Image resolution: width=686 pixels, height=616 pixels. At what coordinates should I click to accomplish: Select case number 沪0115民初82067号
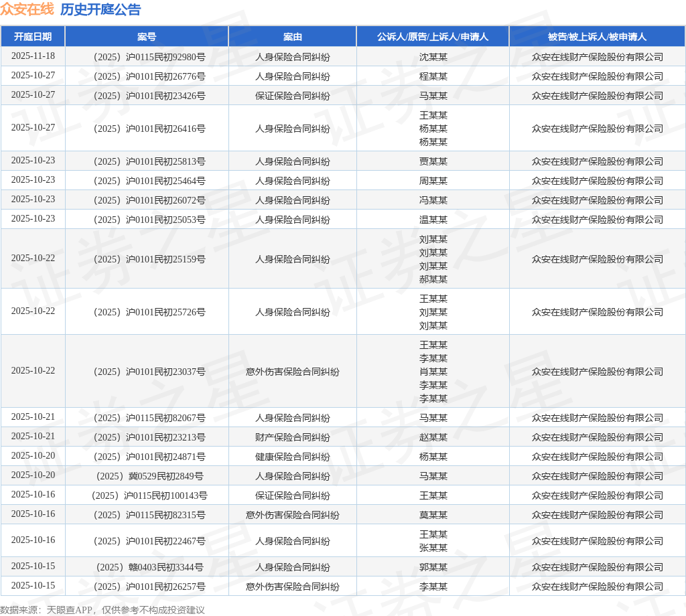pos(149,418)
